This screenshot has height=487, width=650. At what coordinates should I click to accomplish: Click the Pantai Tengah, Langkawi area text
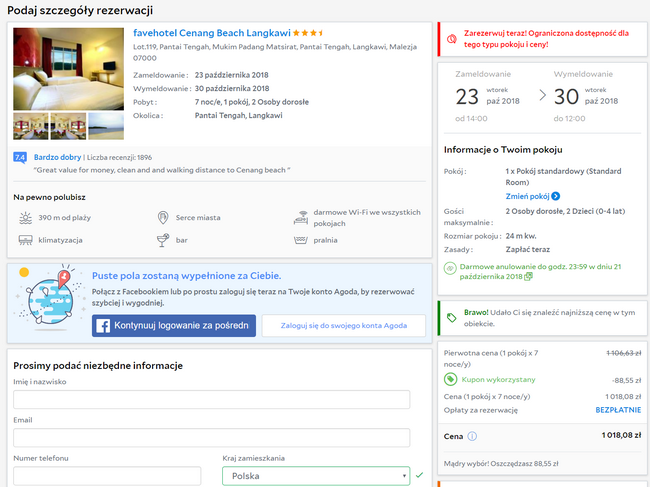tap(238, 115)
